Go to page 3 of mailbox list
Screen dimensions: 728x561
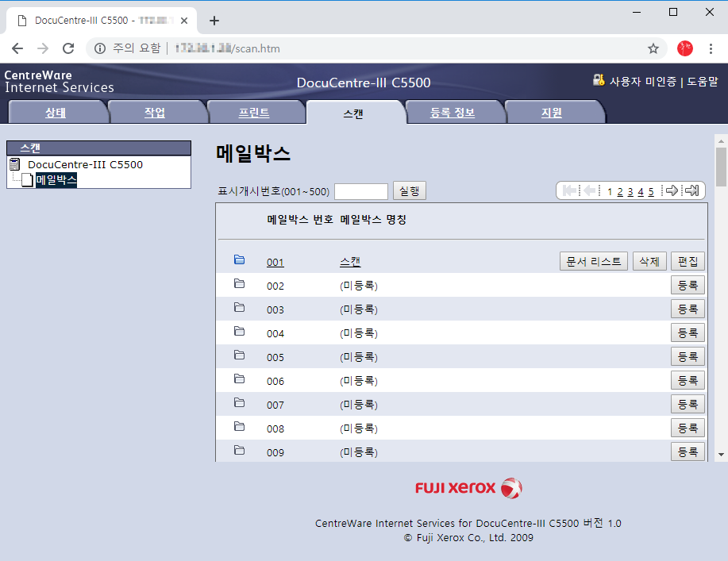click(630, 192)
